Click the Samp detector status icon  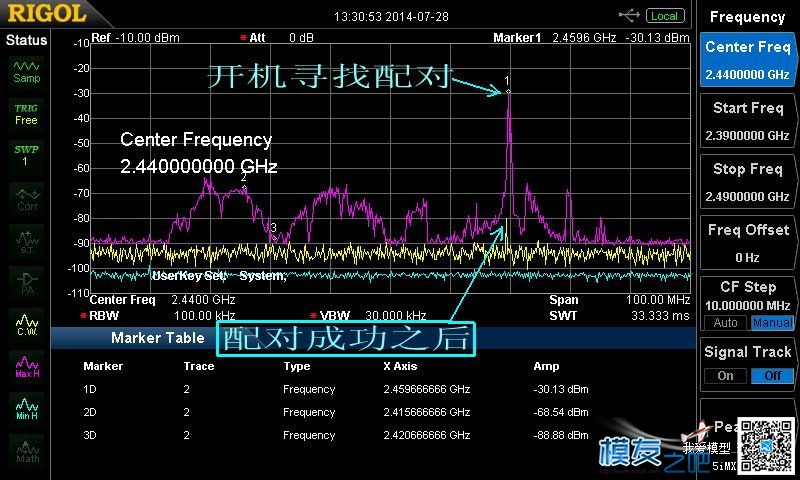(27, 72)
